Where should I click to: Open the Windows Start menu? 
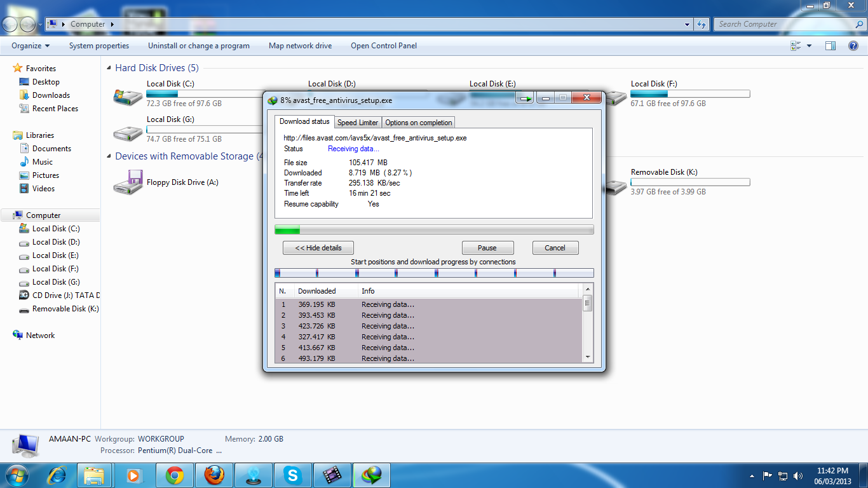pyautogui.click(x=17, y=475)
